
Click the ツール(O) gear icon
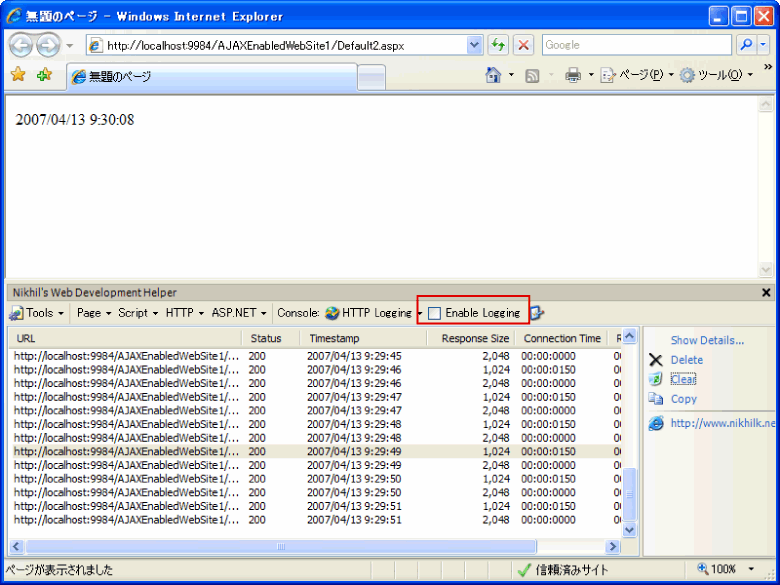(687, 76)
